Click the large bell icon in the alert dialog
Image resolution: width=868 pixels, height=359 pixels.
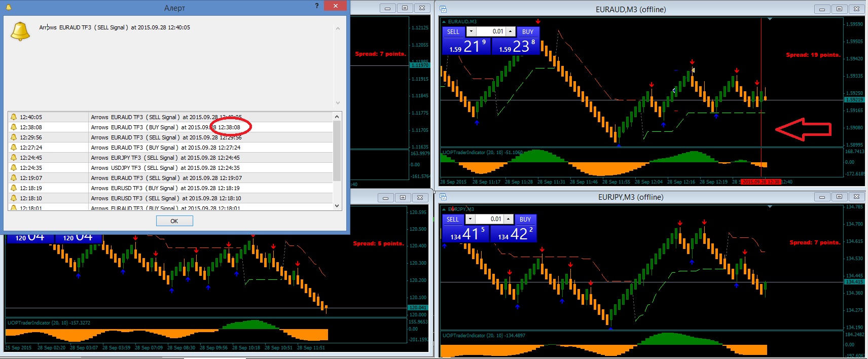point(20,31)
